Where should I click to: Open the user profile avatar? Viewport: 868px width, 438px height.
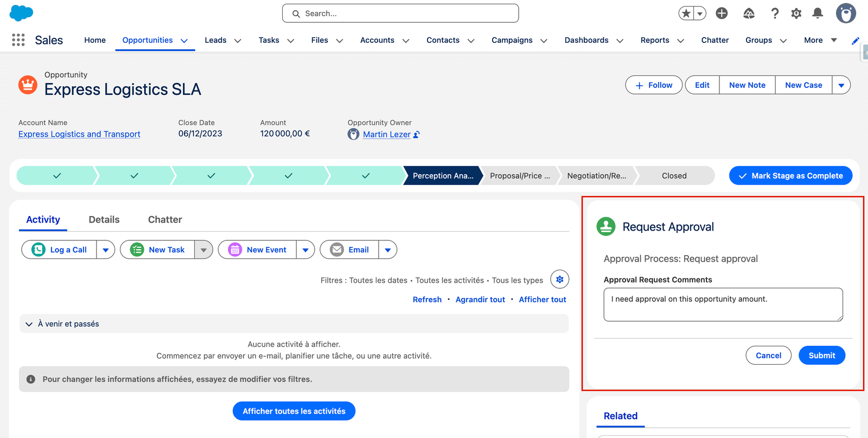pyautogui.click(x=845, y=14)
